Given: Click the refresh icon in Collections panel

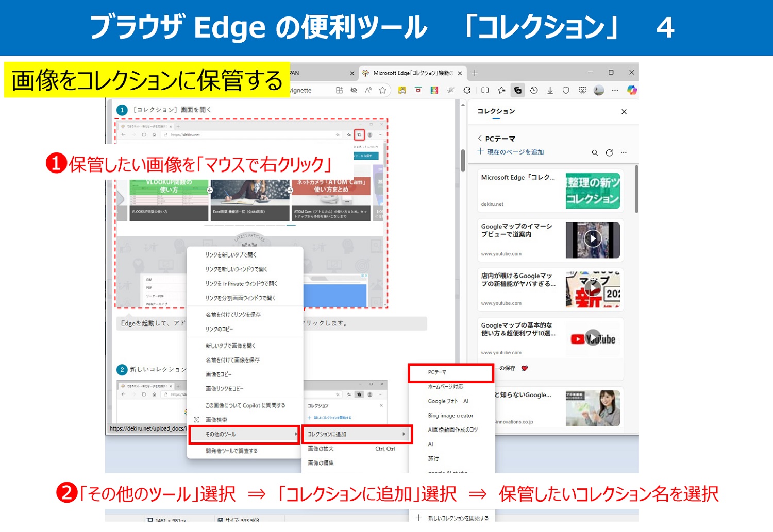Looking at the screenshot, I should (609, 153).
